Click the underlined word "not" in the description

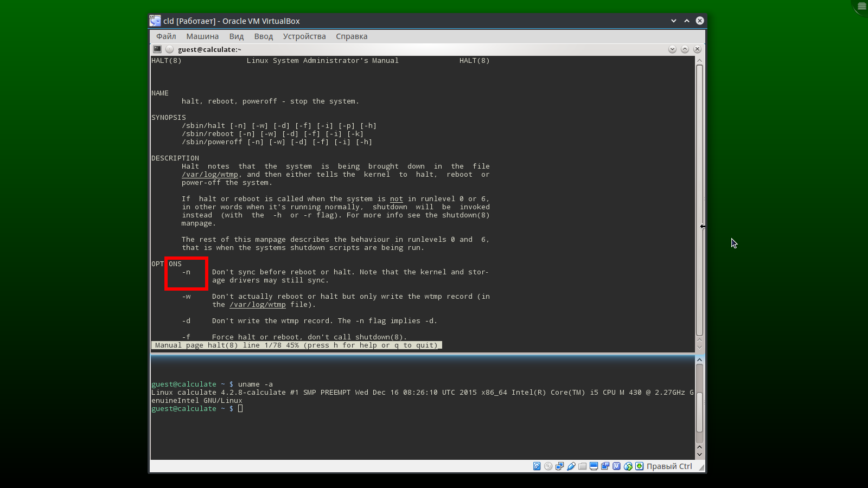coord(397,199)
